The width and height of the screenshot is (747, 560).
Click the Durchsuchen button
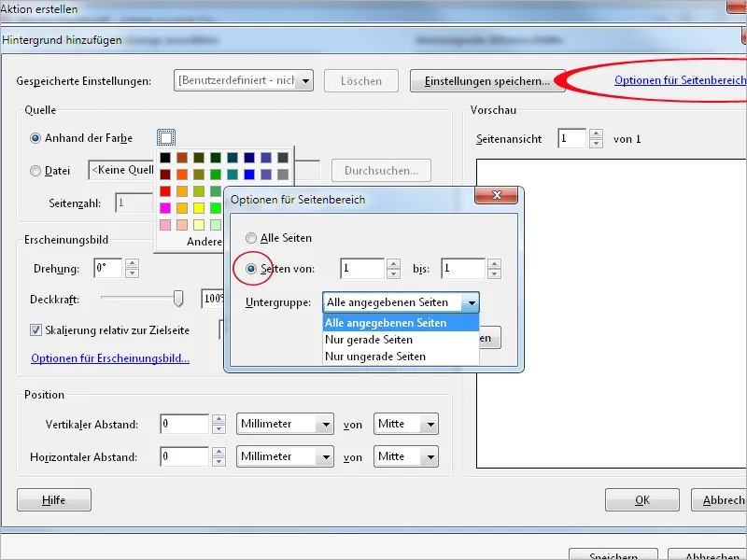(381, 171)
